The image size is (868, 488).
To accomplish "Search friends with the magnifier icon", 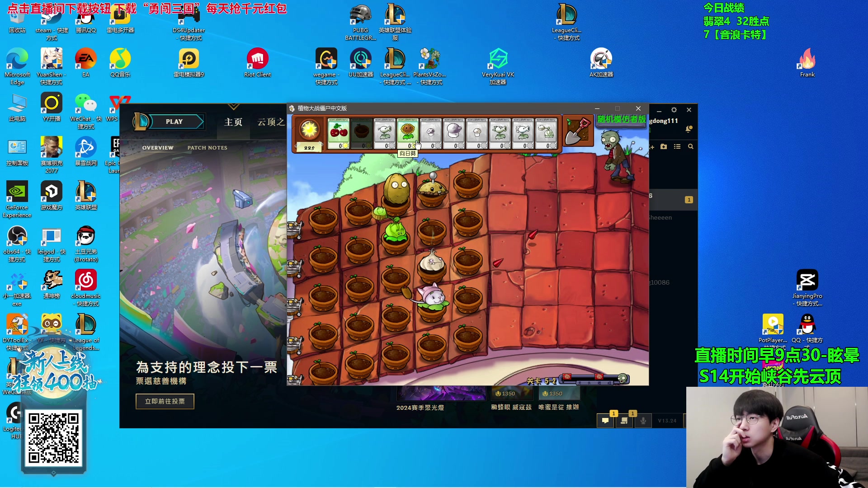I will tap(691, 146).
